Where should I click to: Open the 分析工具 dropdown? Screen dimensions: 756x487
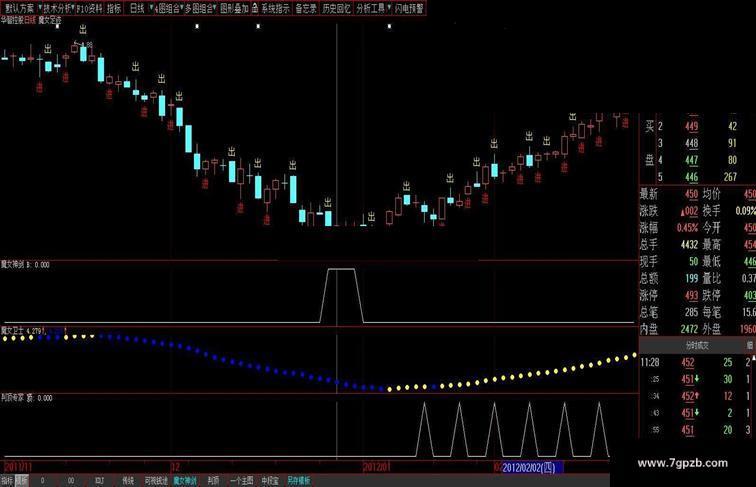tap(373, 8)
